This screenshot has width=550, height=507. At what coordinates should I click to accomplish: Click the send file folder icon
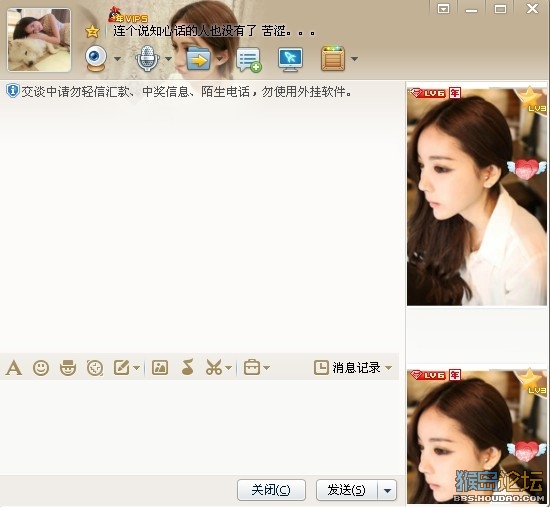pyautogui.click(x=199, y=59)
